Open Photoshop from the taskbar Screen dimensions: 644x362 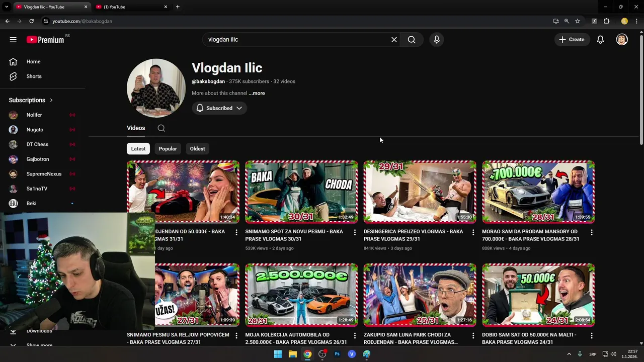pyautogui.click(x=337, y=354)
